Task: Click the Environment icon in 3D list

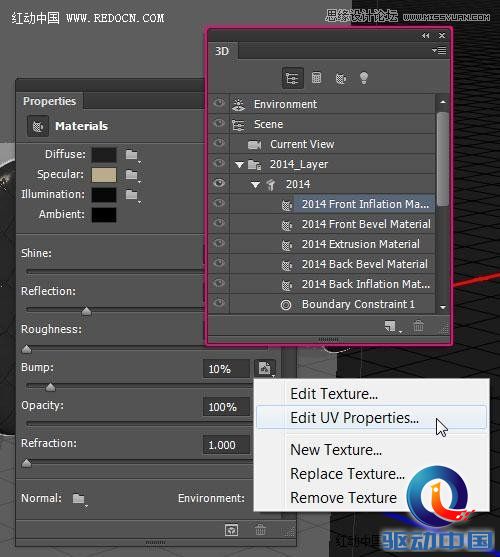Action: [238, 104]
